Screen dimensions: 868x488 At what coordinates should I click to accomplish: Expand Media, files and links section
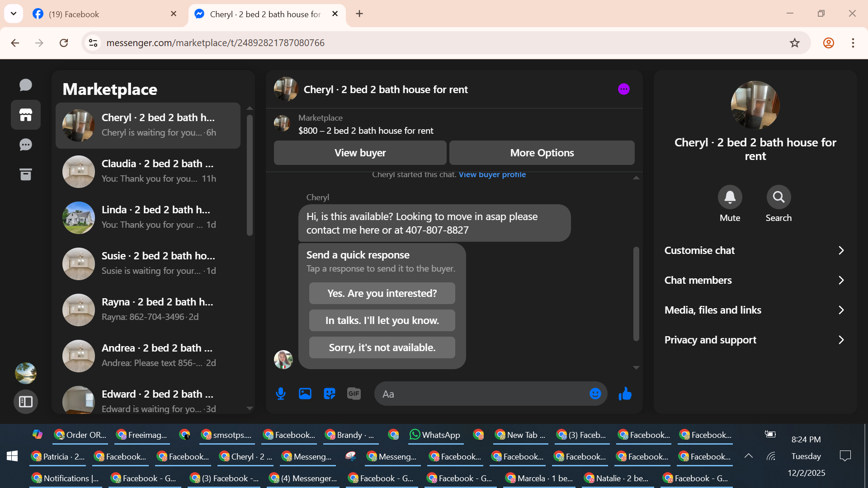pos(755,310)
